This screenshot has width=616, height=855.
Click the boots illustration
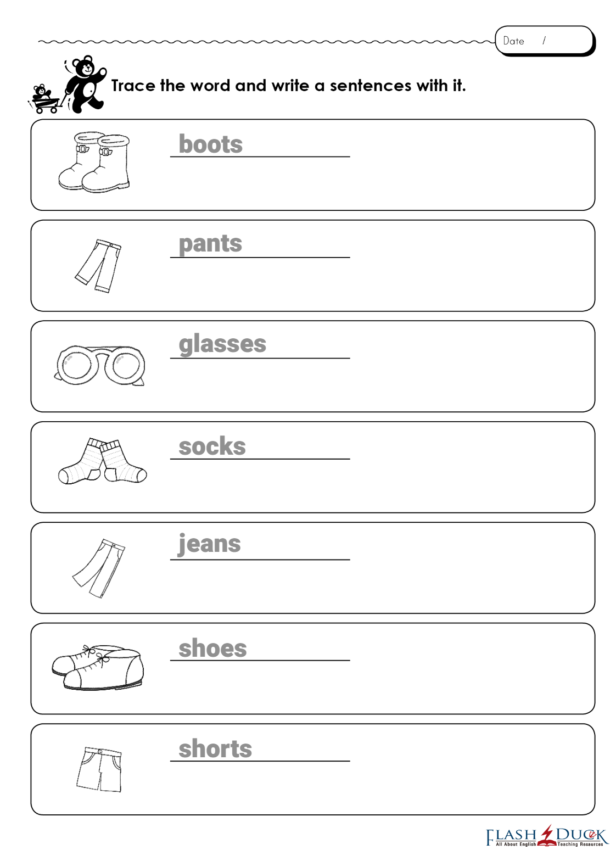94,162
